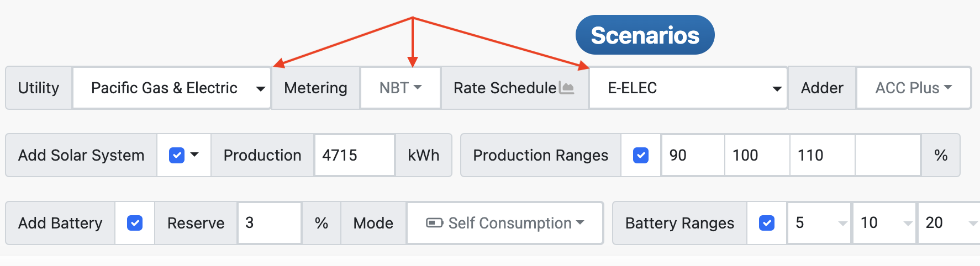
Task: Toggle the Add Solar System checkbox
Action: tap(177, 155)
